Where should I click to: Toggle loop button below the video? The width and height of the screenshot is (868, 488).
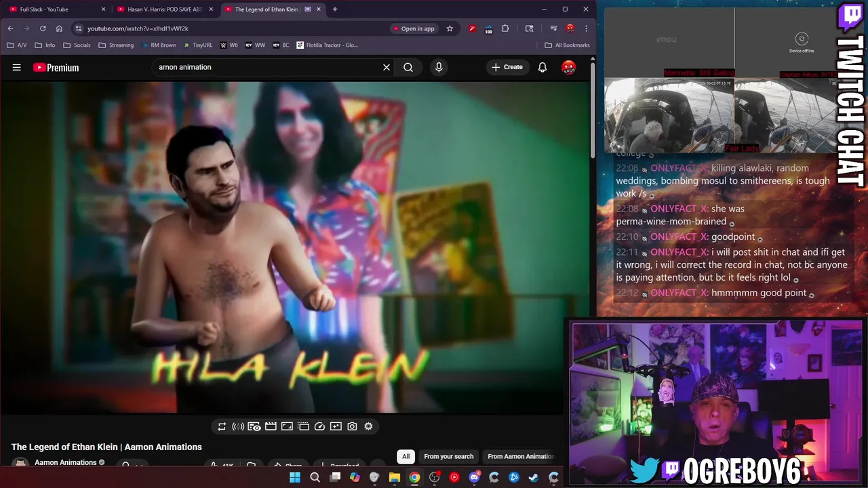[222, 426]
